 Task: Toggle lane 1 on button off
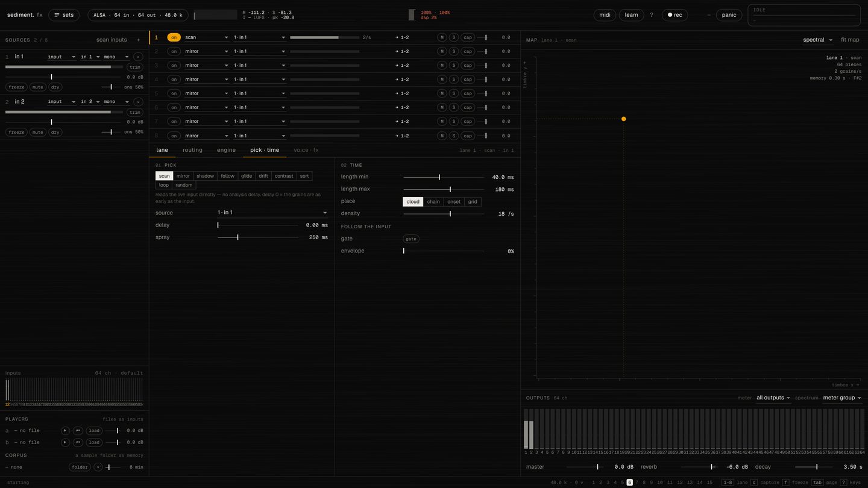pyautogui.click(x=174, y=37)
